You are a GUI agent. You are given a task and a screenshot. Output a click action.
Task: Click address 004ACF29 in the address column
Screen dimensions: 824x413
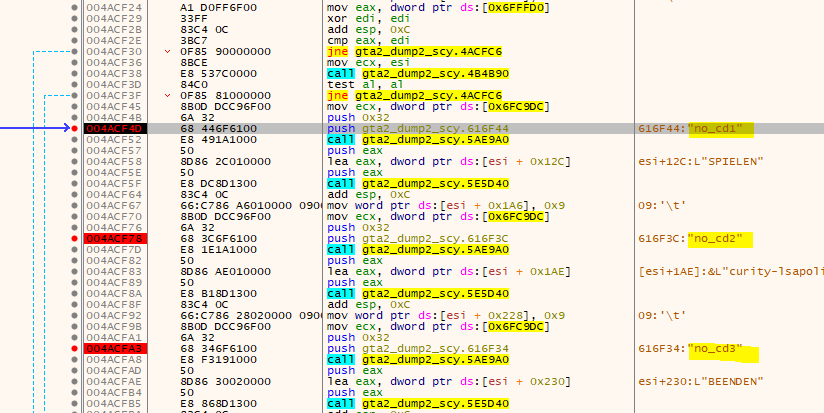tap(114, 18)
